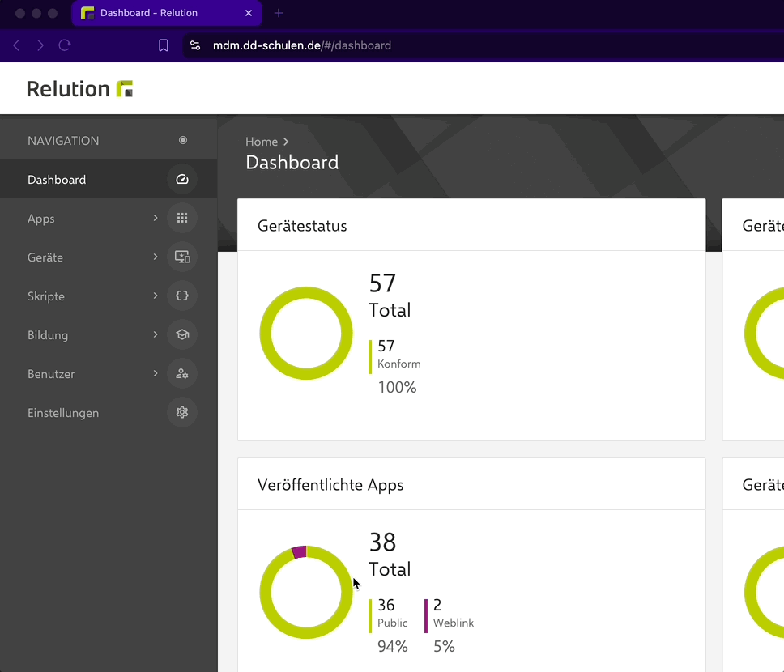The image size is (784, 672).
Task: Click the purple Weblink legend color bar
Action: (x=426, y=615)
